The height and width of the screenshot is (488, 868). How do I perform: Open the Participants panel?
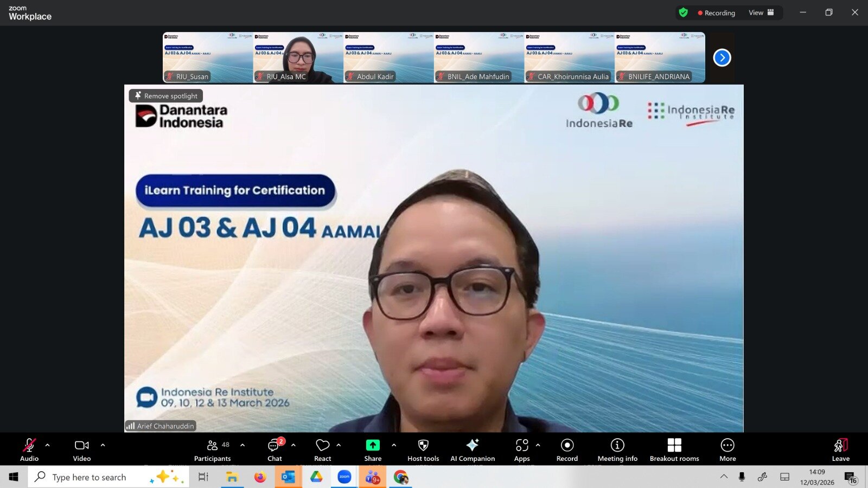coord(212,450)
